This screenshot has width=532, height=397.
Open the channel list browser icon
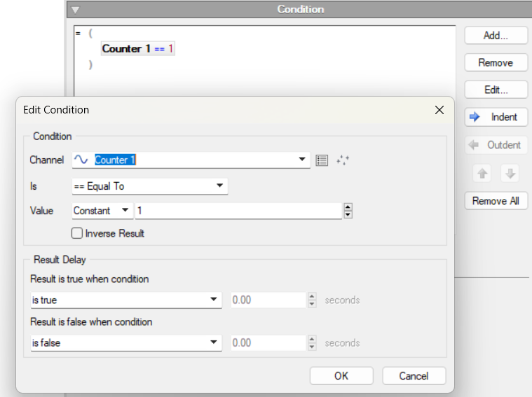322,160
